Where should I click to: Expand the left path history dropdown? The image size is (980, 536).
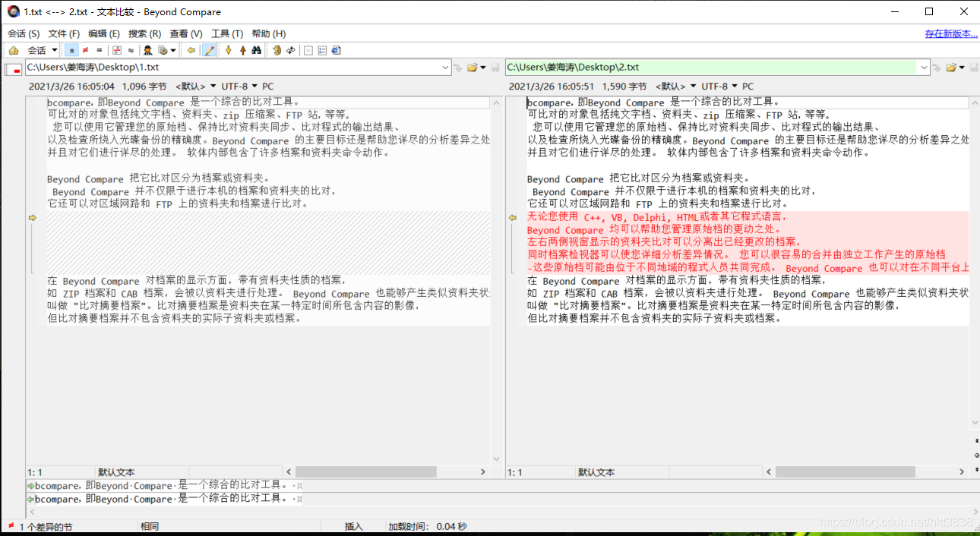tap(446, 68)
